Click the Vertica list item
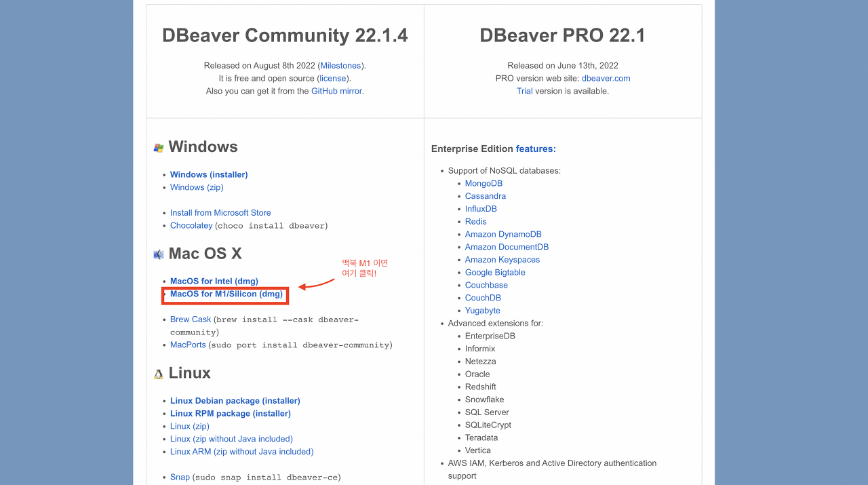The width and height of the screenshot is (868, 485). point(478,451)
